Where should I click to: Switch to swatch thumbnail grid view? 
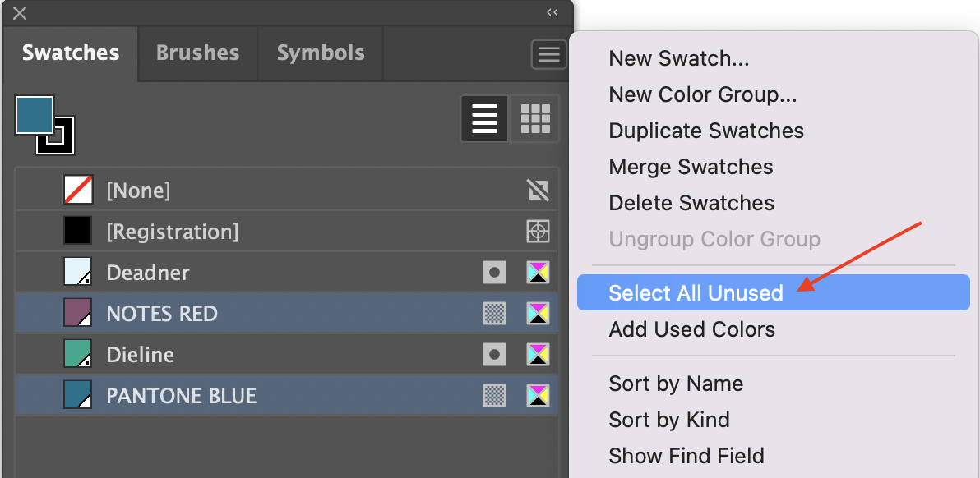(535, 119)
